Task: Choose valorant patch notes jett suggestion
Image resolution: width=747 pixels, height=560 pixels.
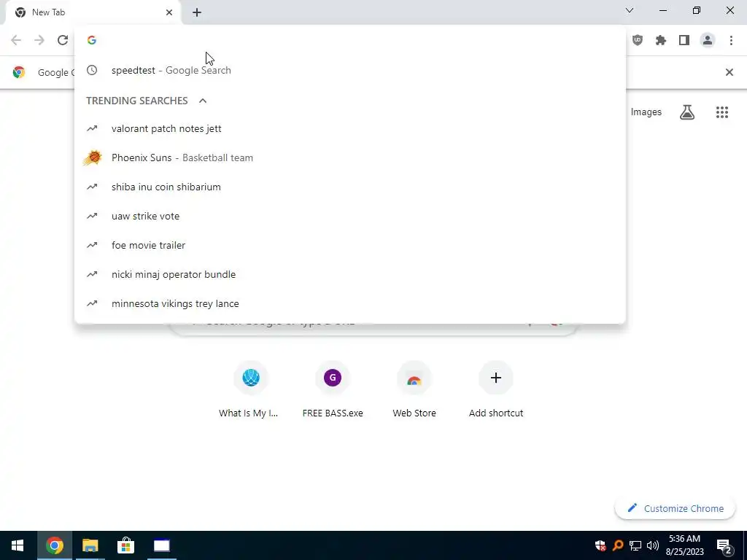Action: click(349, 128)
